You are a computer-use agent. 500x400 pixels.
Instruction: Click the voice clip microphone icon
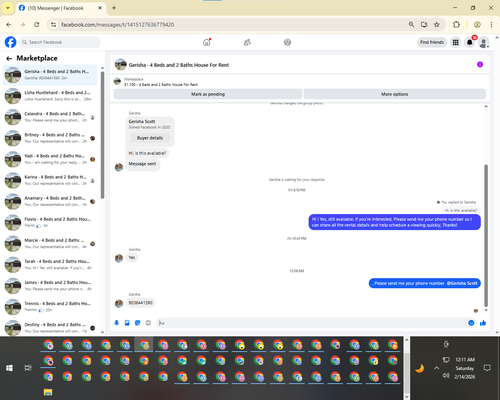pyautogui.click(x=117, y=323)
